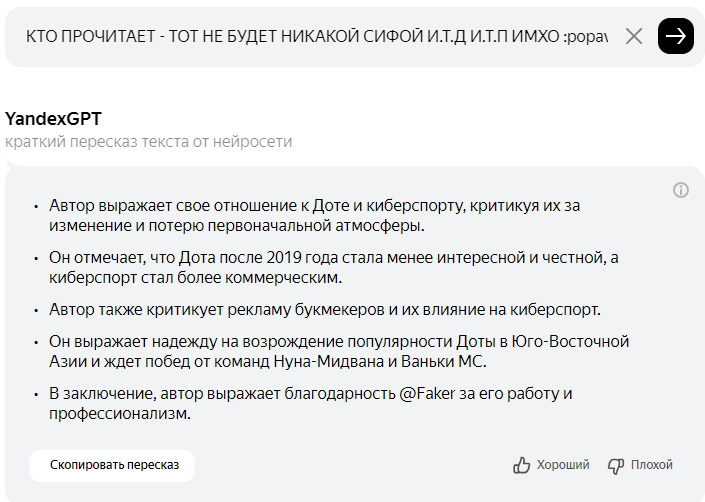
Task: Click the word Доте in the first bullet
Action: pyautogui.click(x=303, y=205)
